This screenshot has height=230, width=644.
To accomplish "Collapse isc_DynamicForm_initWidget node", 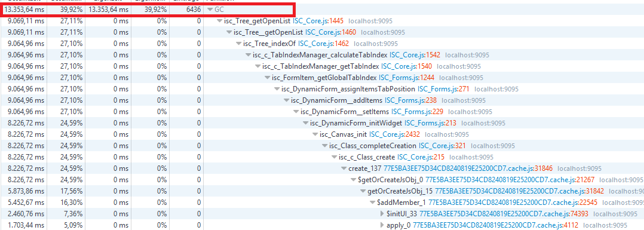I will [x=305, y=123].
